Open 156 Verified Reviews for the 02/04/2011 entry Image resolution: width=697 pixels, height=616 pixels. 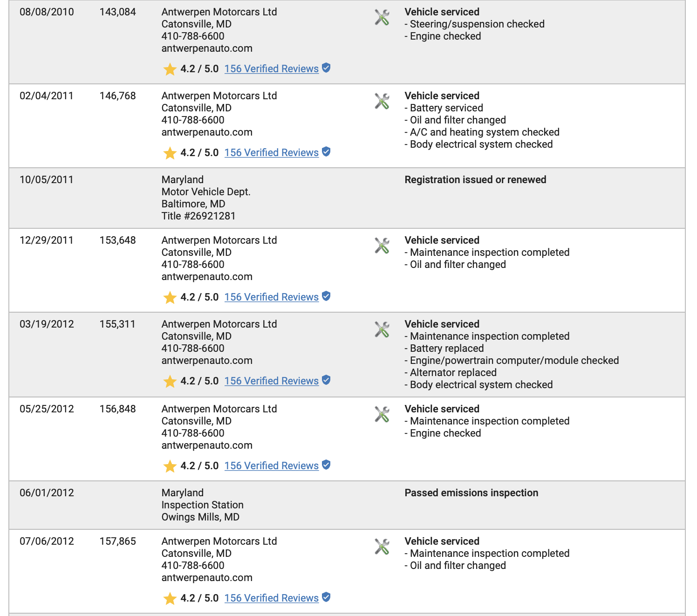(x=272, y=153)
